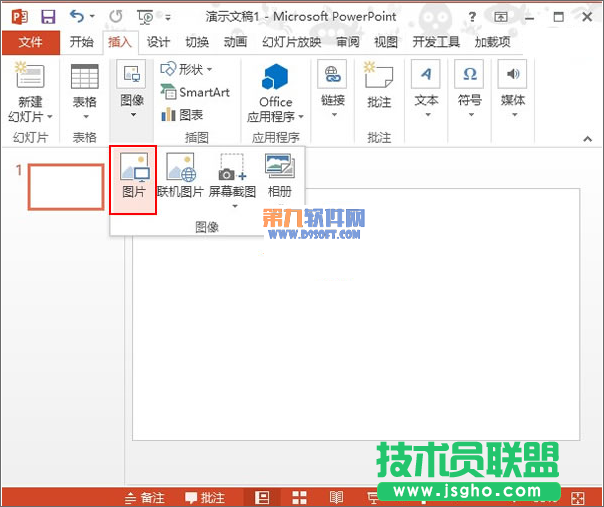This screenshot has height=507, width=604.
Task: Click the 屏幕截图 screenshot icon
Action: [232, 167]
